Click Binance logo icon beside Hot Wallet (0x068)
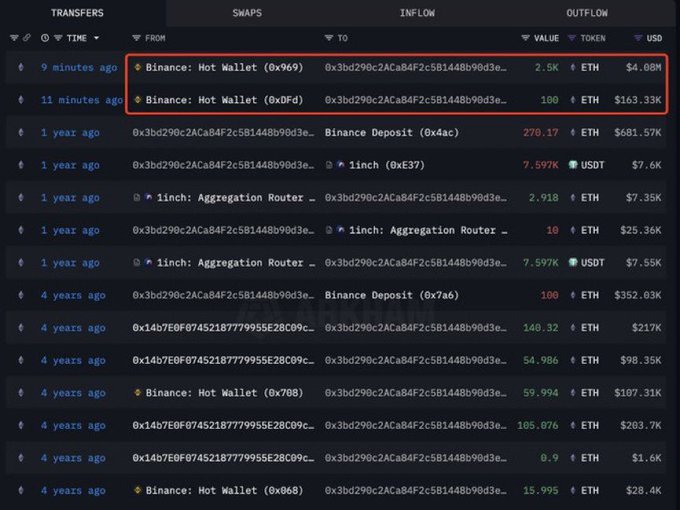 pyautogui.click(x=137, y=490)
